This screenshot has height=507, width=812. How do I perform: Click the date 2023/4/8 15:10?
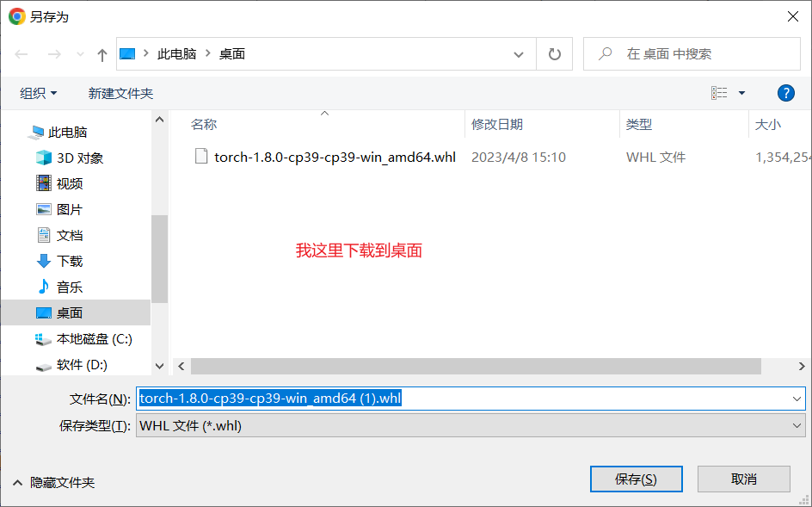[x=519, y=157]
